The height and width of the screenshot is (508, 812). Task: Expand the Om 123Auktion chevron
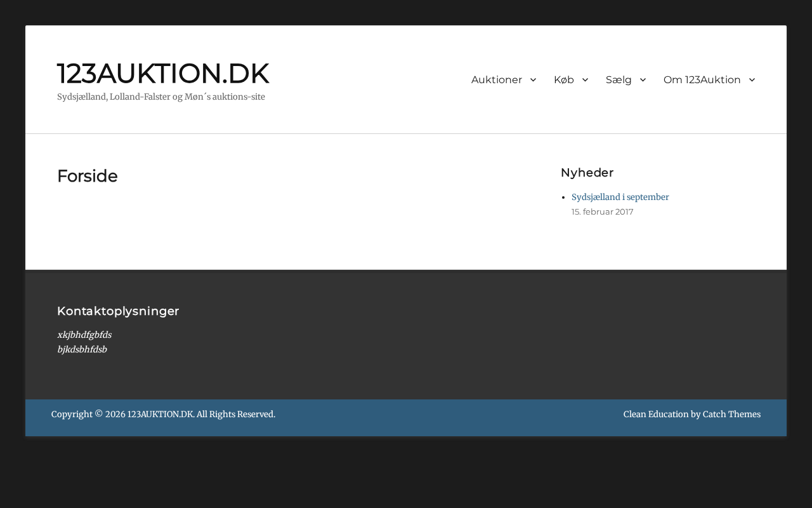click(x=752, y=80)
